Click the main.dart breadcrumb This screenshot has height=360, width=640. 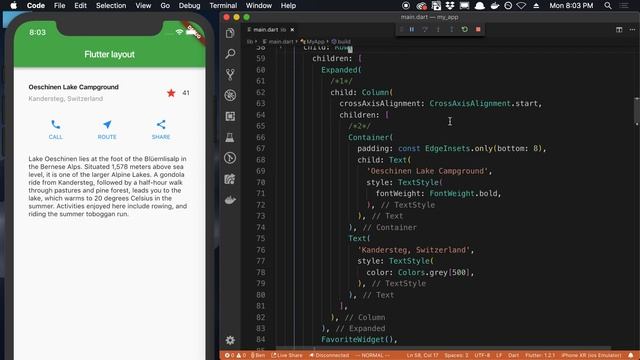point(278,41)
